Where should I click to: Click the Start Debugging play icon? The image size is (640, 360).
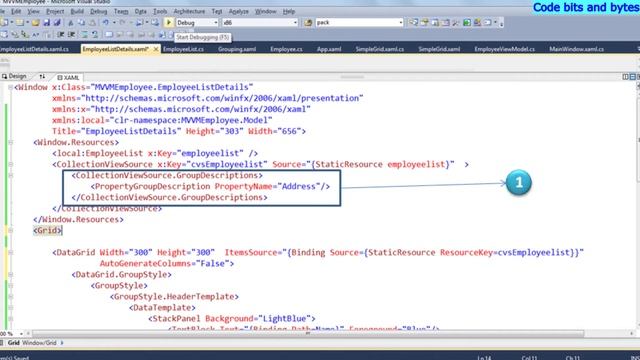click(168, 22)
